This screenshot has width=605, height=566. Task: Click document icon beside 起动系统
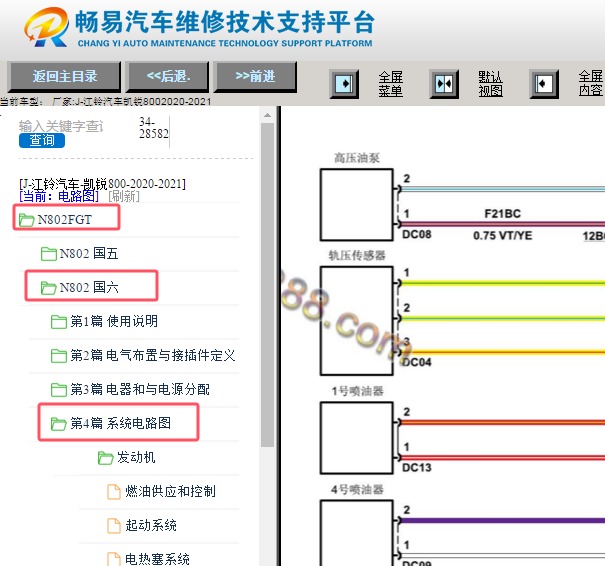coord(113,525)
